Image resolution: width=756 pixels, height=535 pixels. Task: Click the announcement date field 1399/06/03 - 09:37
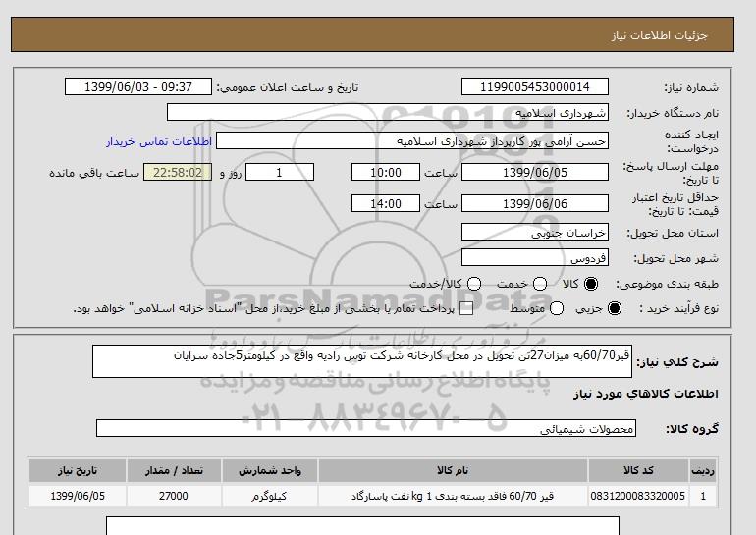(x=138, y=87)
